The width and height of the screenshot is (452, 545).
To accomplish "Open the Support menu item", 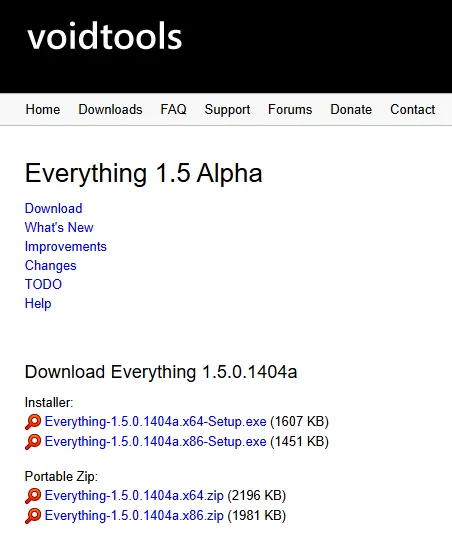I will tap(227, 109).
